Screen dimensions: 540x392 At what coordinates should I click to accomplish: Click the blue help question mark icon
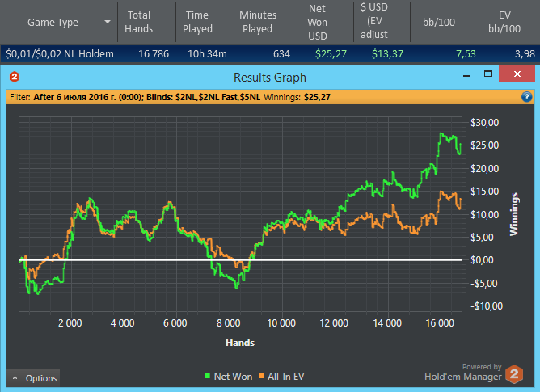pos(526,97)
